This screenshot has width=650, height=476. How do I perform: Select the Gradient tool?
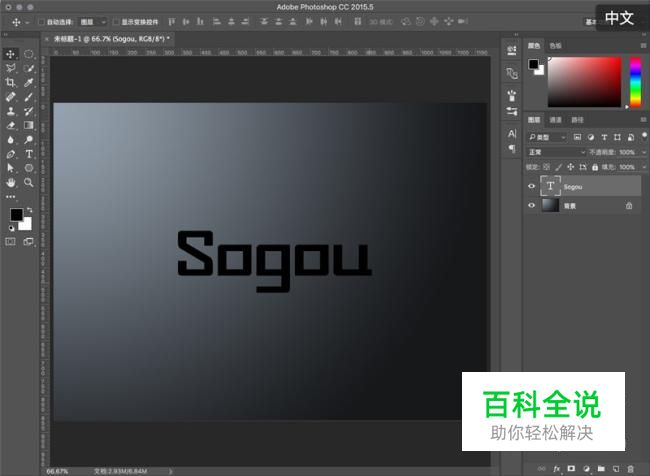point(29,125)
